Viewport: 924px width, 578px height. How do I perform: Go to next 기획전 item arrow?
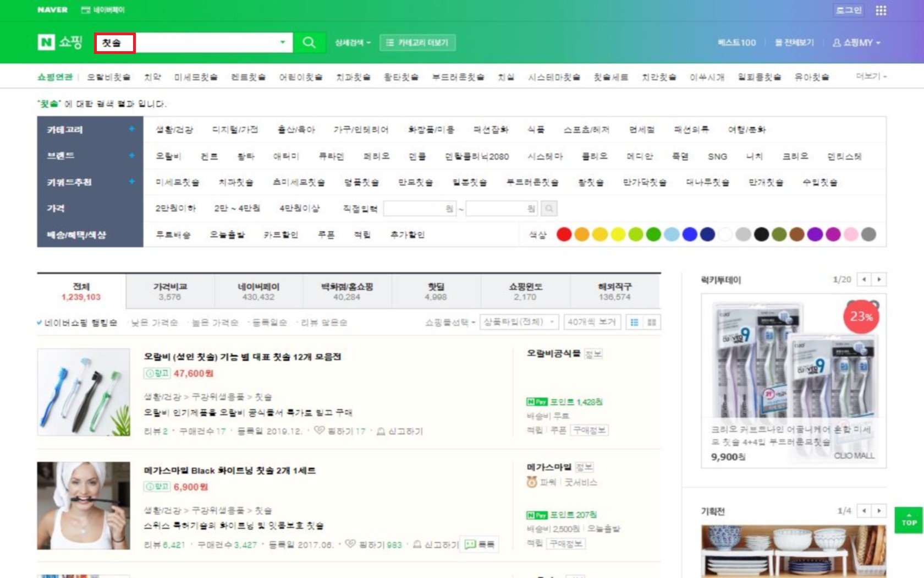pos(879,511)
